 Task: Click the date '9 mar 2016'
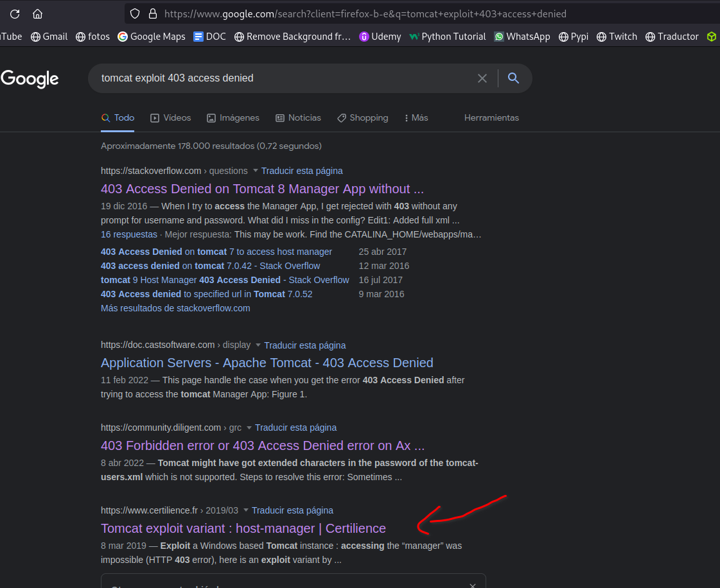[x=382, y=294]
